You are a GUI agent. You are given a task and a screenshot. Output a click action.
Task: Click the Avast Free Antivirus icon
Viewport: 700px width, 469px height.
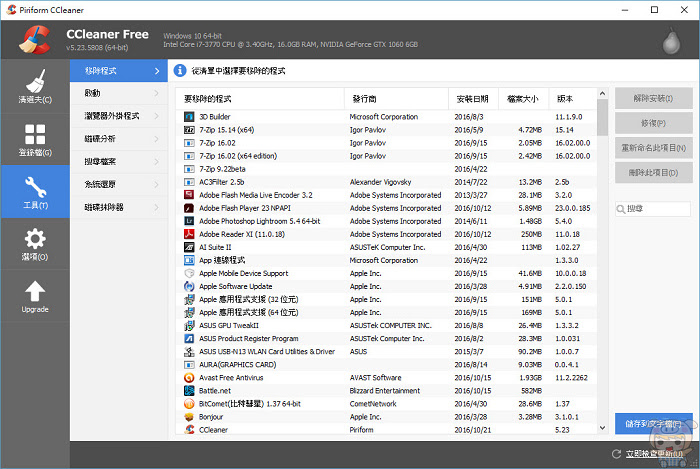pos(189,378)
